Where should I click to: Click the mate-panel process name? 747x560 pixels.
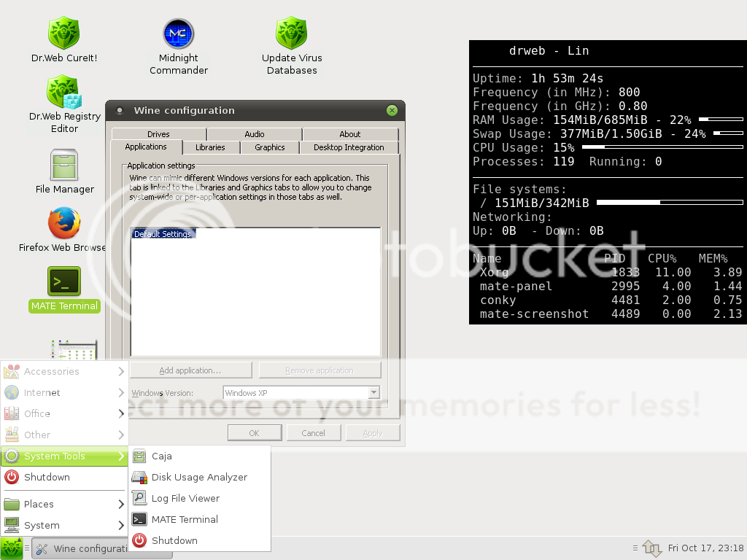coord(516,286)
